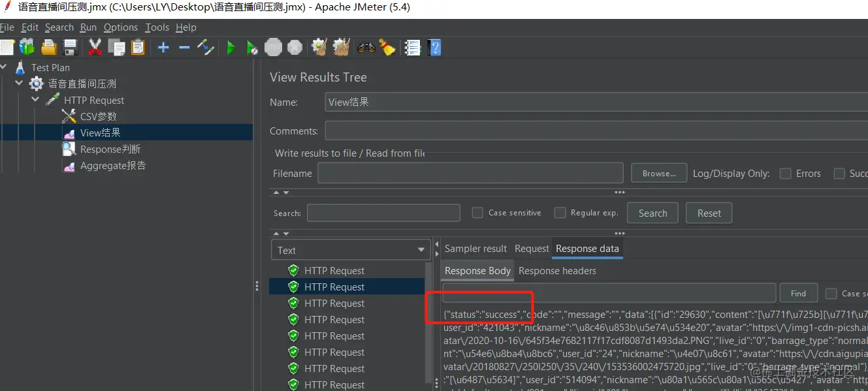
Task: Click the Reset button
Action: (709, 213)
